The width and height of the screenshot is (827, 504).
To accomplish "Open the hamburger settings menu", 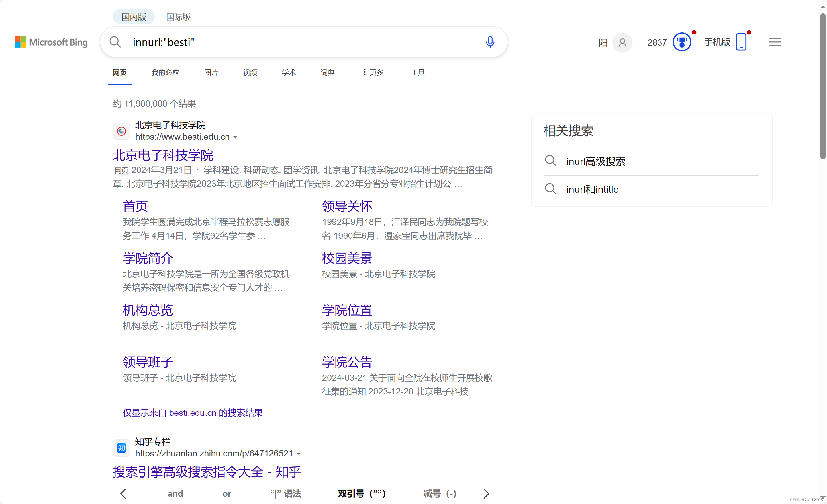I will [774, 42].
